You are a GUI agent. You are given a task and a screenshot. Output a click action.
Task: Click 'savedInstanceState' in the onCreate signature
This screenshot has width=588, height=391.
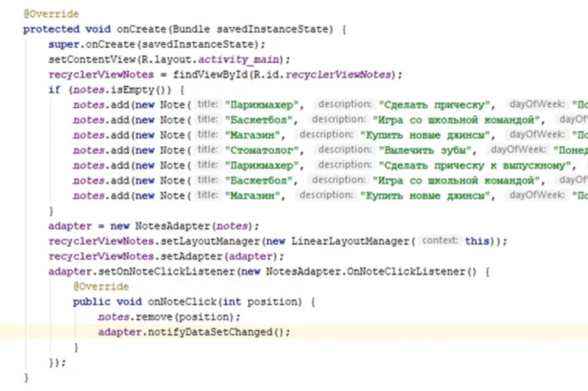point(272,29)
